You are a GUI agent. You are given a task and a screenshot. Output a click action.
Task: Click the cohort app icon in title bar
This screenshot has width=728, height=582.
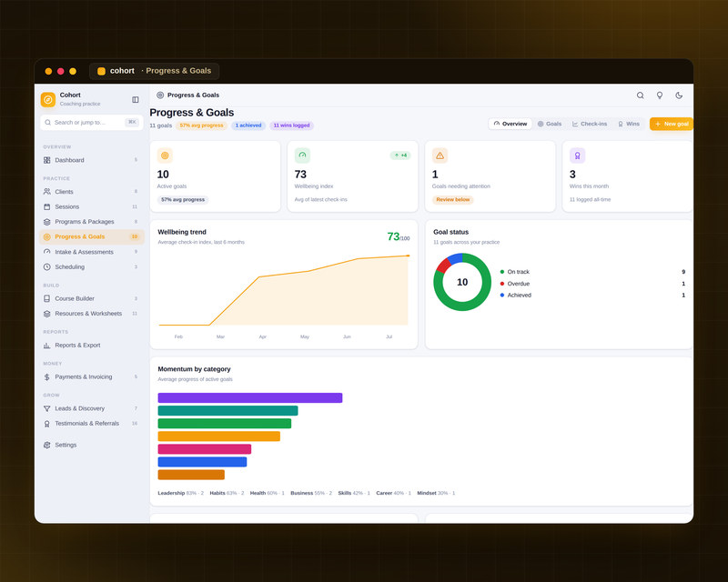[x=101, y=71]
